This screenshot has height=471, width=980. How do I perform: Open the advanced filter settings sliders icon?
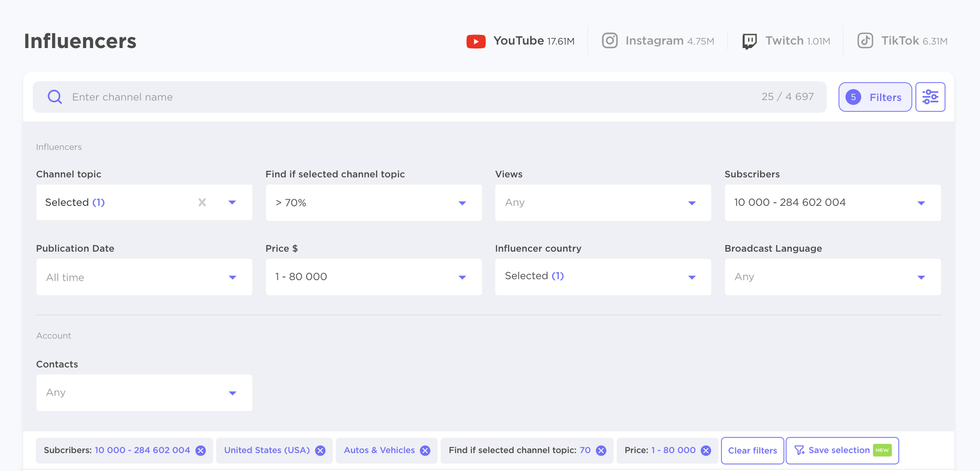click(x=930, y=97)
